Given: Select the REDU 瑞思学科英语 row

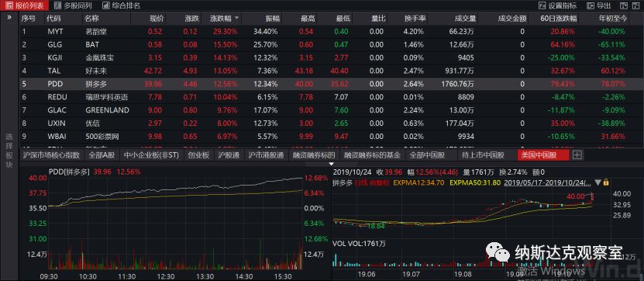Looking at the screenshot, I should pyautogui.click(x=332, y=97).
